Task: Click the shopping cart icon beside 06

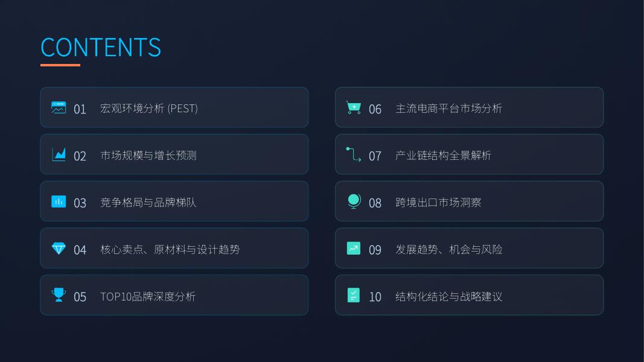Action: pos(354,107)
